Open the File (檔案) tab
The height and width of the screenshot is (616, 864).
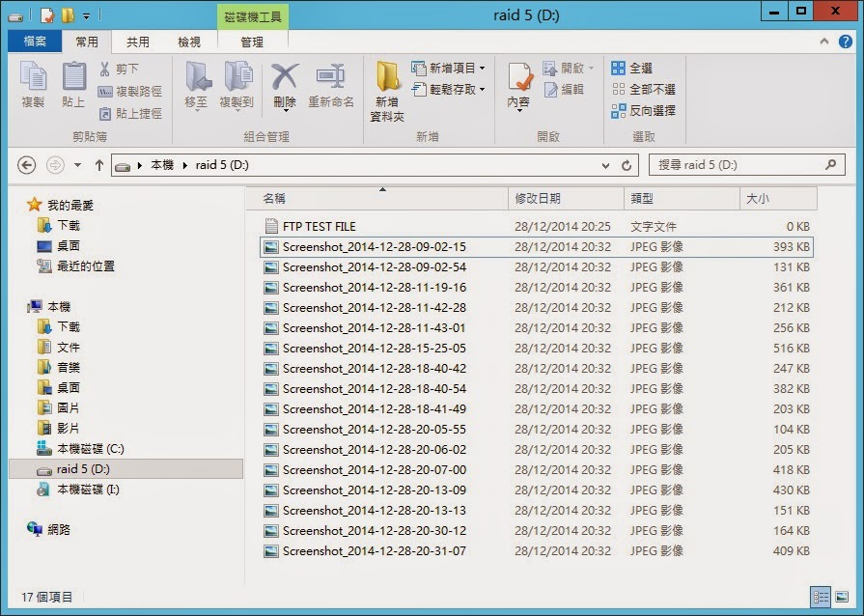[x=35, y=42]
